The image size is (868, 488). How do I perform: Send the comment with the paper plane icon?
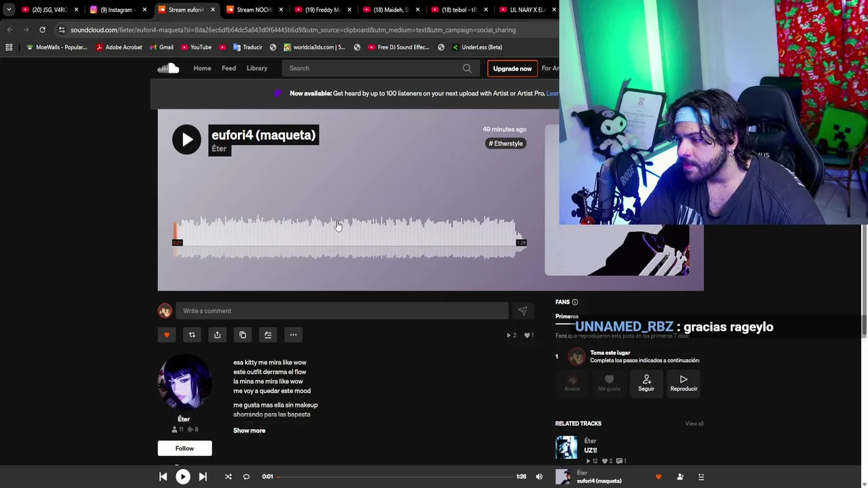point(522,311)
